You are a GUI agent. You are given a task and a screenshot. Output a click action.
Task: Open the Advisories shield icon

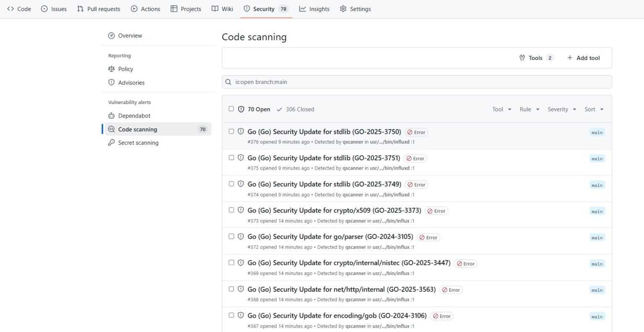pos(111,83)
